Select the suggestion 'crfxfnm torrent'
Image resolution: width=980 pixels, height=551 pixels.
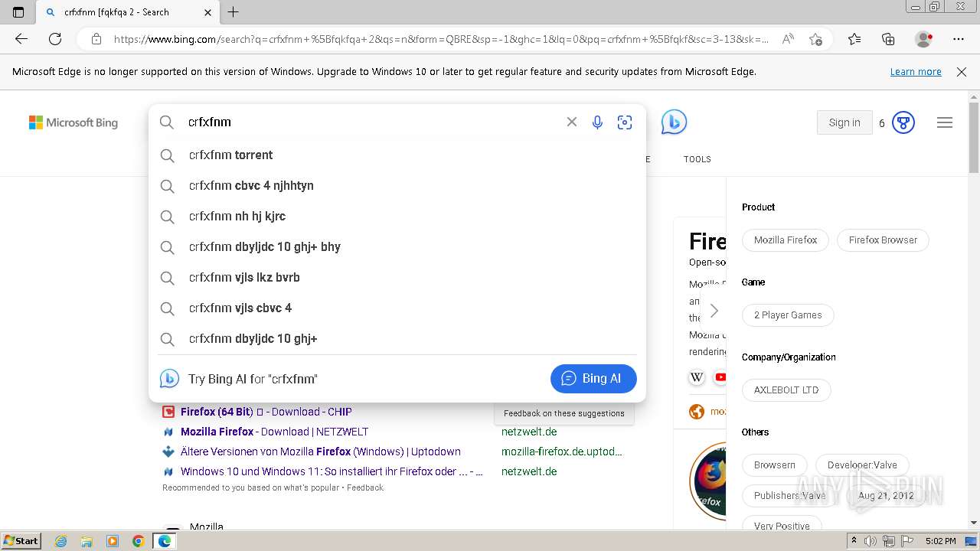click(397, 155)
